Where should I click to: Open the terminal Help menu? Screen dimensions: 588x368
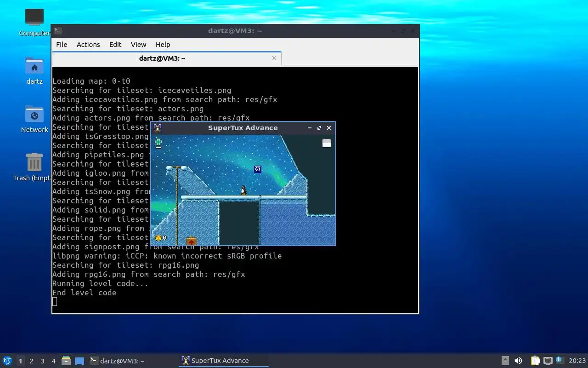pos(163,45)
